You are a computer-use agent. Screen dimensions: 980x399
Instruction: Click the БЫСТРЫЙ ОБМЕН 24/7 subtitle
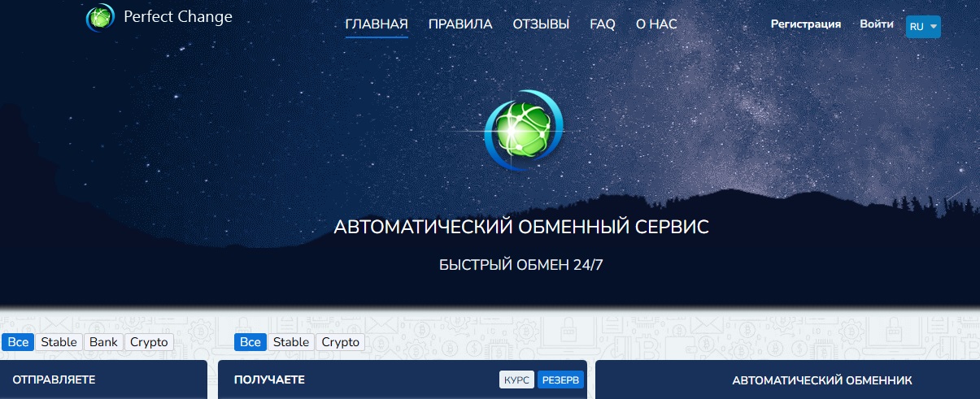pyautogui.click(x=521, y=265)
